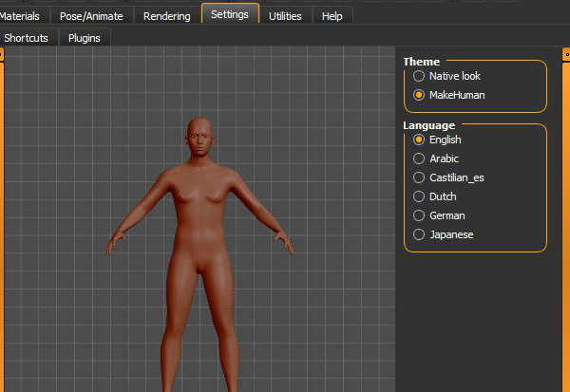Screen dimensions: 570x392
Task: Select the Native look theme
Action: (419, 75)
